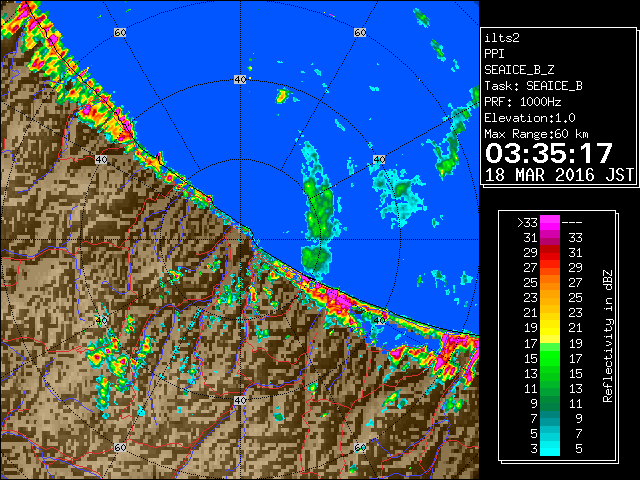The height and width of the screenshot is (480, 640).
Task: Click the '60' range label in the southwest
Action: point(120,447)
